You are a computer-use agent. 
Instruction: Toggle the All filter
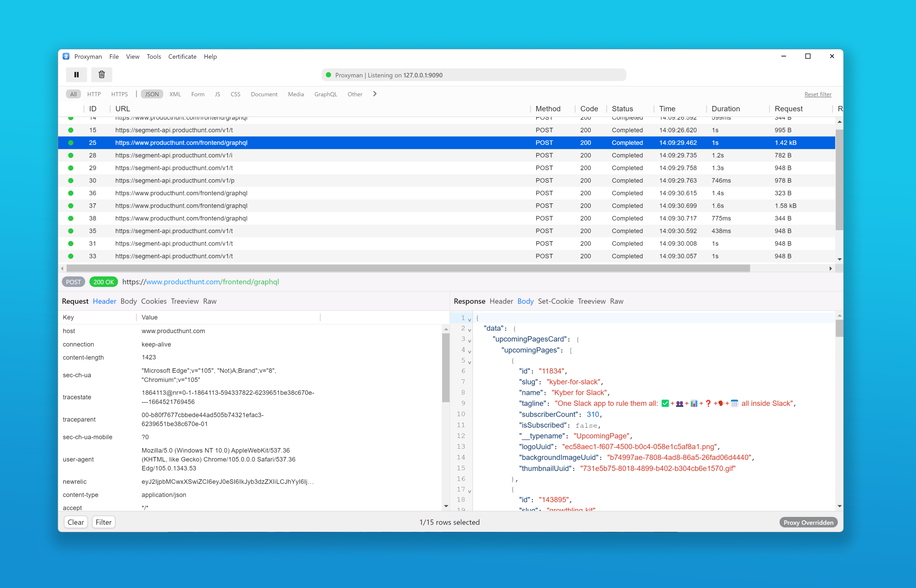(73, 94)
